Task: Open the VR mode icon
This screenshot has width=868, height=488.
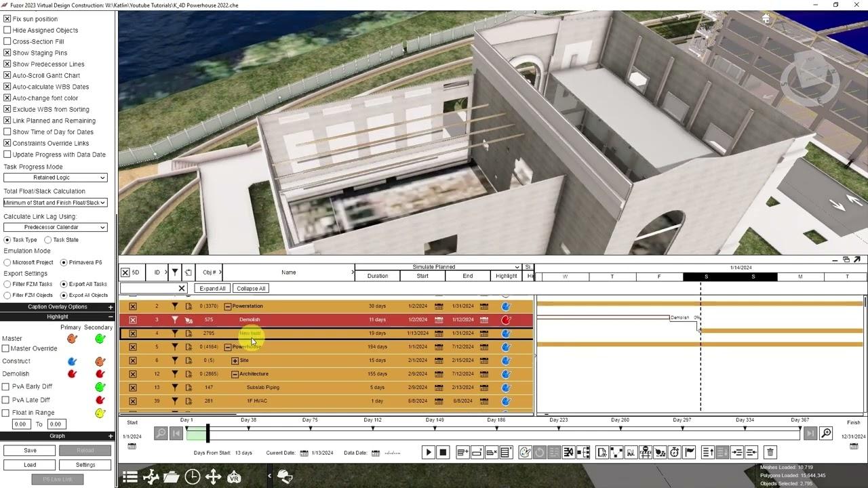Action: click(234, 477)
